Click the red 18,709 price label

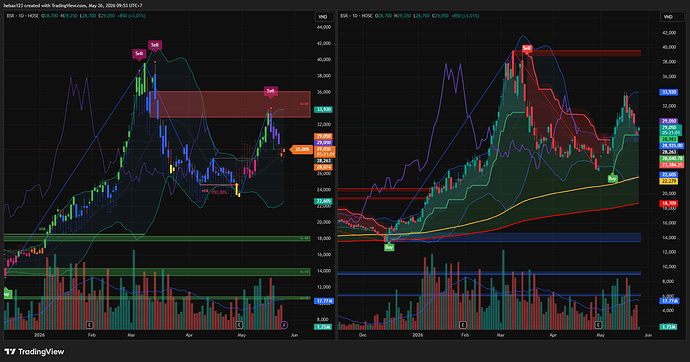click(668, 203)
